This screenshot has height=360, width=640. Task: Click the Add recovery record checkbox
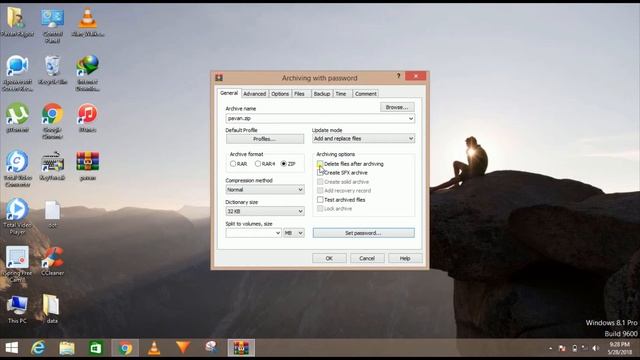pos(320,191)
